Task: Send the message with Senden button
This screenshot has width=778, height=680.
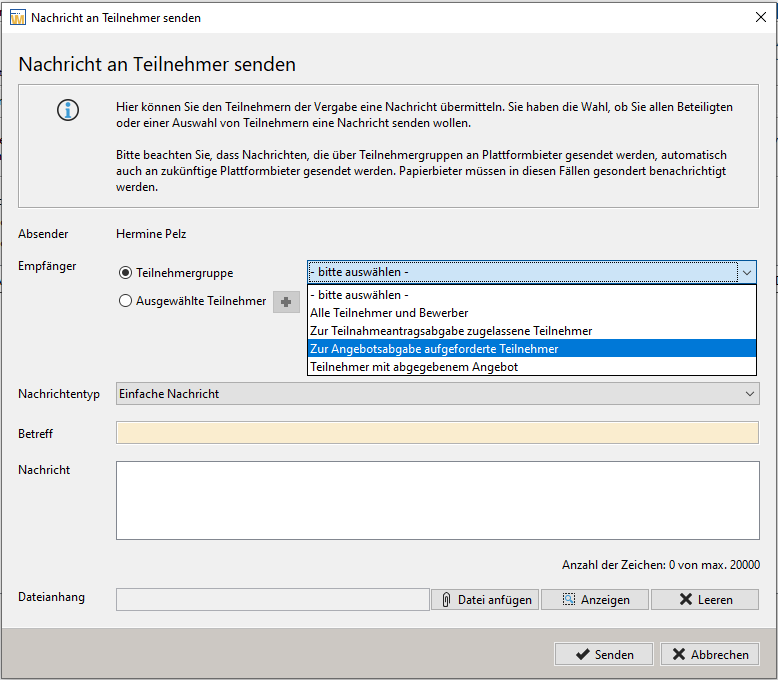Action: click(x=604, y=655)
